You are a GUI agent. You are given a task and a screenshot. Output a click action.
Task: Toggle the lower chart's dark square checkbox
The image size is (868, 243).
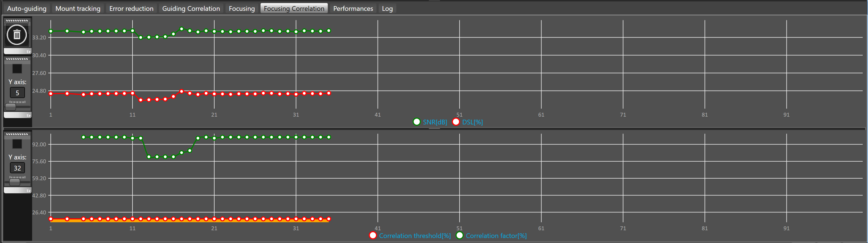coord(17,144)
